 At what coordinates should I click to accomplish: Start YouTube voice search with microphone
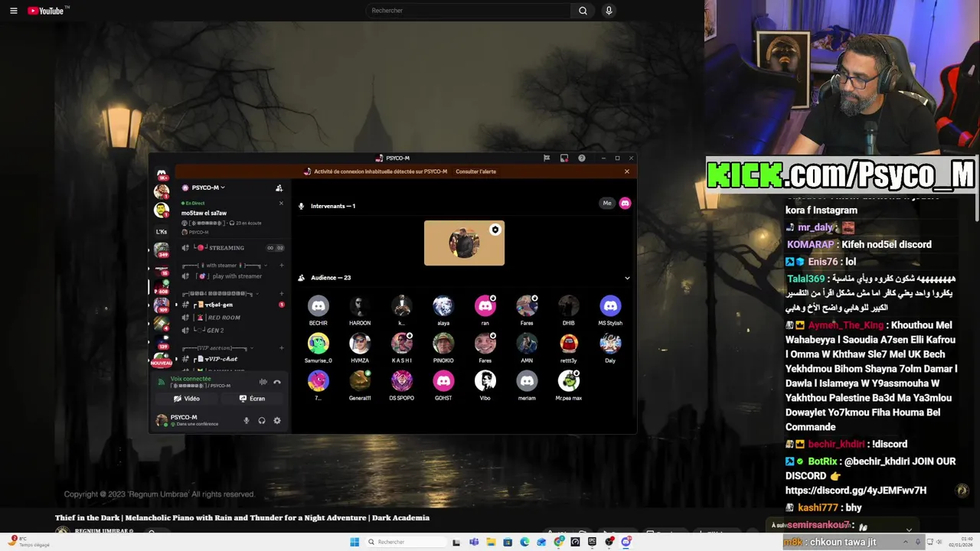[609, 11]
